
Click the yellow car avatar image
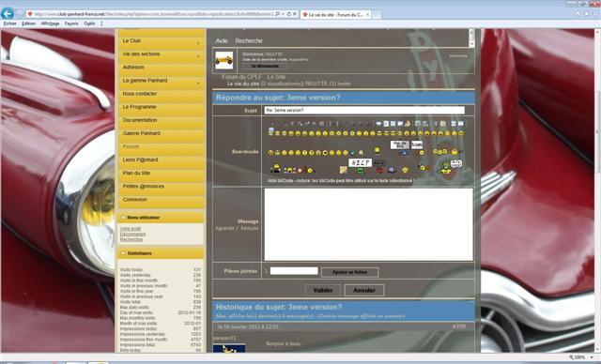pyautogui.click(x=223, y=60)
